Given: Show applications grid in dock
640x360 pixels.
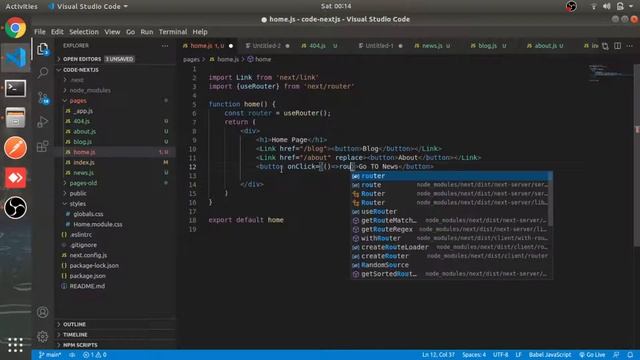Looking at the screenshot, I should (x=16, y=344).
